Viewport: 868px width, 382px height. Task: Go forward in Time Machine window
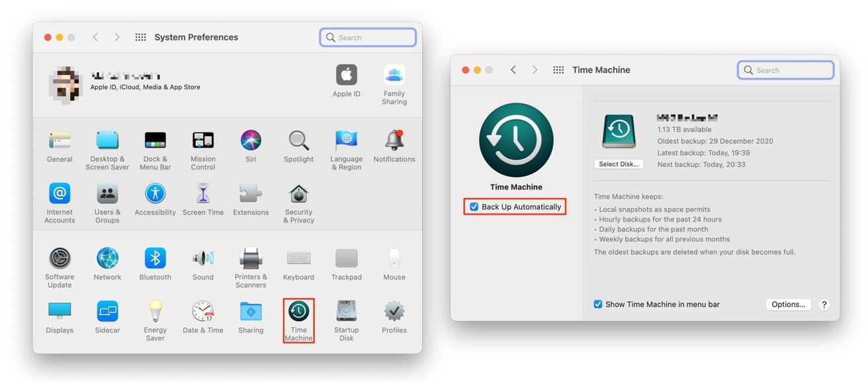tap(535, 70)
